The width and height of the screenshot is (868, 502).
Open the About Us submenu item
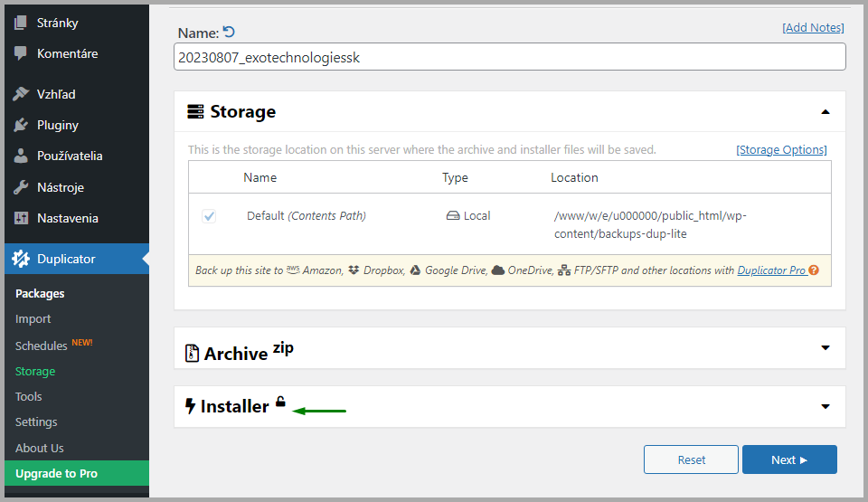[x=39, y=449]
